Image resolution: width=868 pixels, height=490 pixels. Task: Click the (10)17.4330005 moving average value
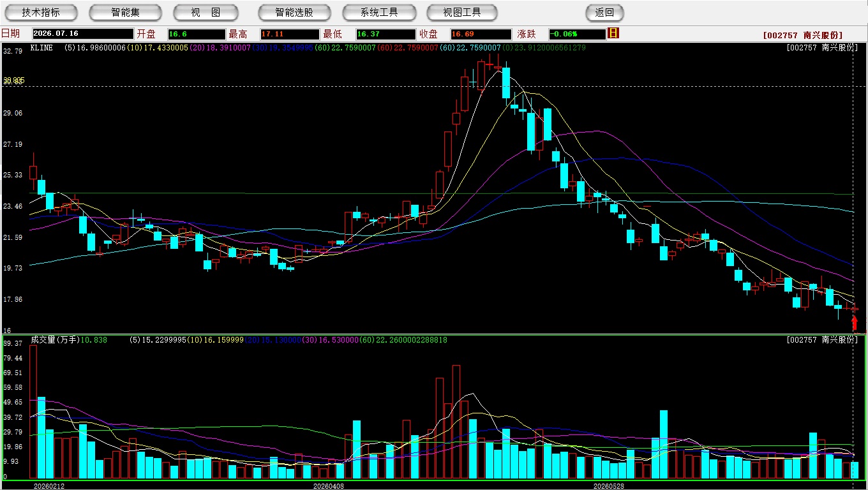158,47
